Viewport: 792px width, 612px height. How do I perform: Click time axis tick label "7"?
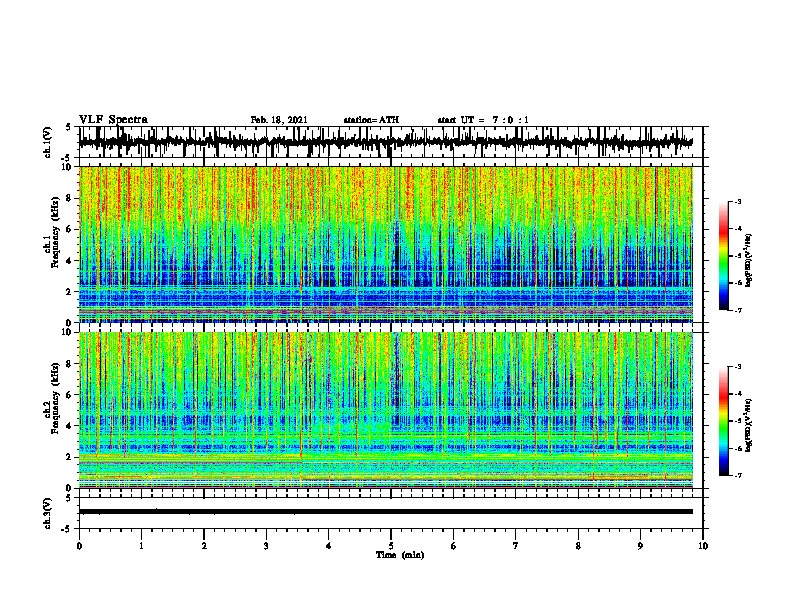(516, 546)
